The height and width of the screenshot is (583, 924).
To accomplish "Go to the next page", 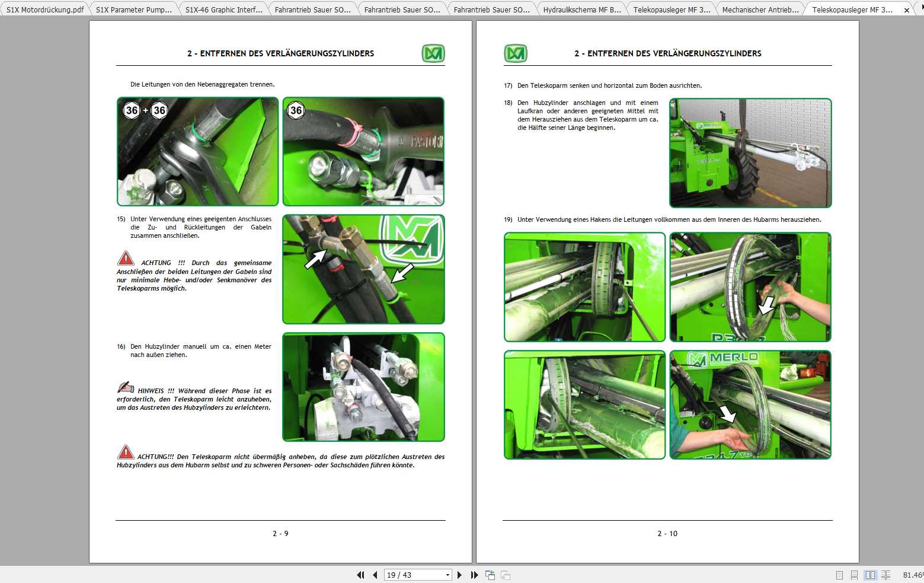I will (459, 575).
